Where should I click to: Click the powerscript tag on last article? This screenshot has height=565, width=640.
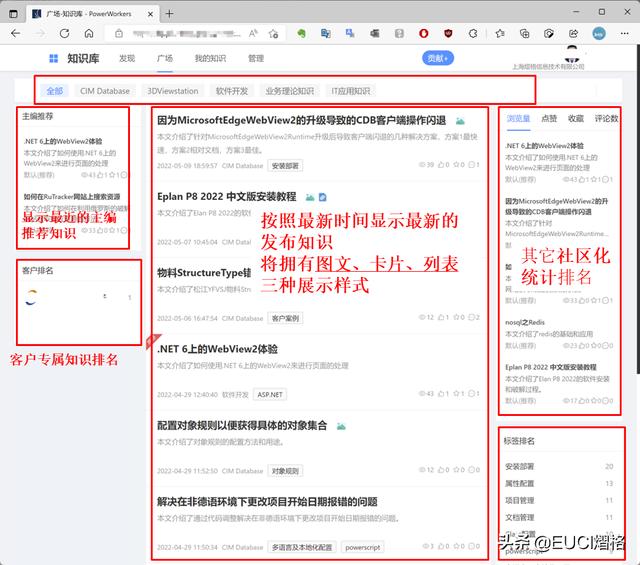tap(362, 547)
